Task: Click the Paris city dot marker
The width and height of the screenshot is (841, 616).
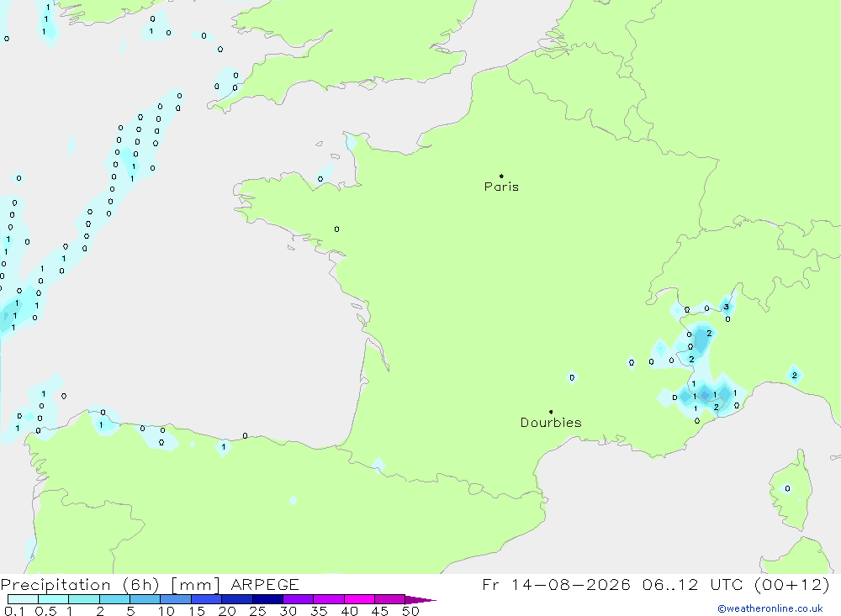Action: [x=501, y=176]
